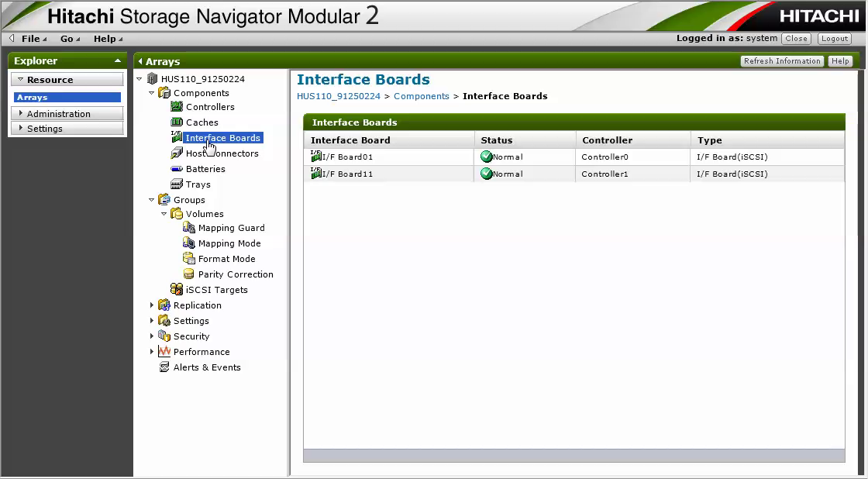Image resolution: width=868 pixels, height=479 pixels.
Task: Collapse the Arrays panel with its arrow
Action: point(140,61)
